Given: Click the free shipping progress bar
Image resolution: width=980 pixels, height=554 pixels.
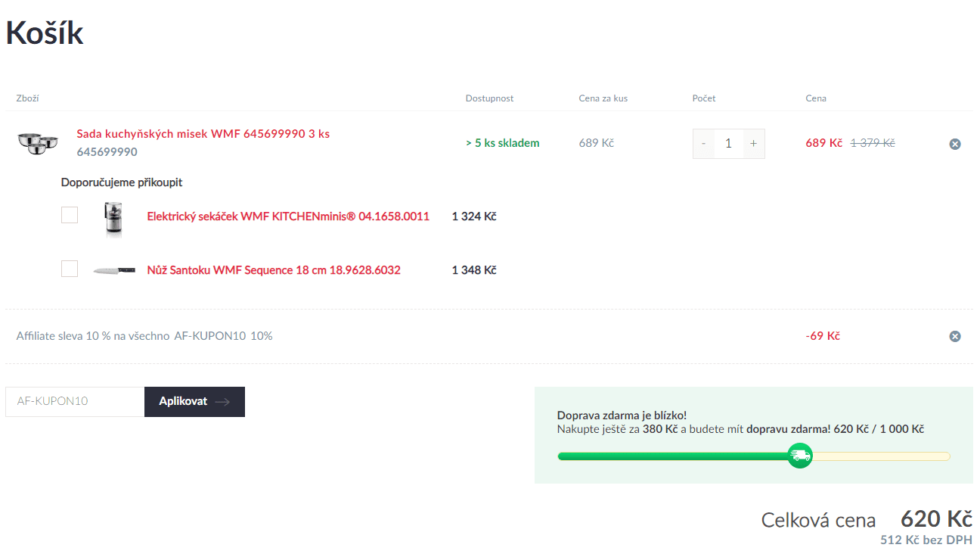Looking at the screenshot, I should pos(753,456).
